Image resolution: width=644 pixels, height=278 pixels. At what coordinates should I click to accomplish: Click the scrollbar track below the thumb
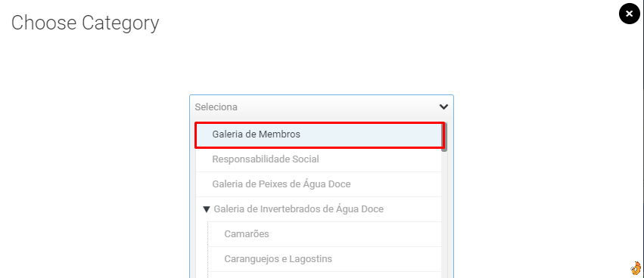click(x=444, y=213)
